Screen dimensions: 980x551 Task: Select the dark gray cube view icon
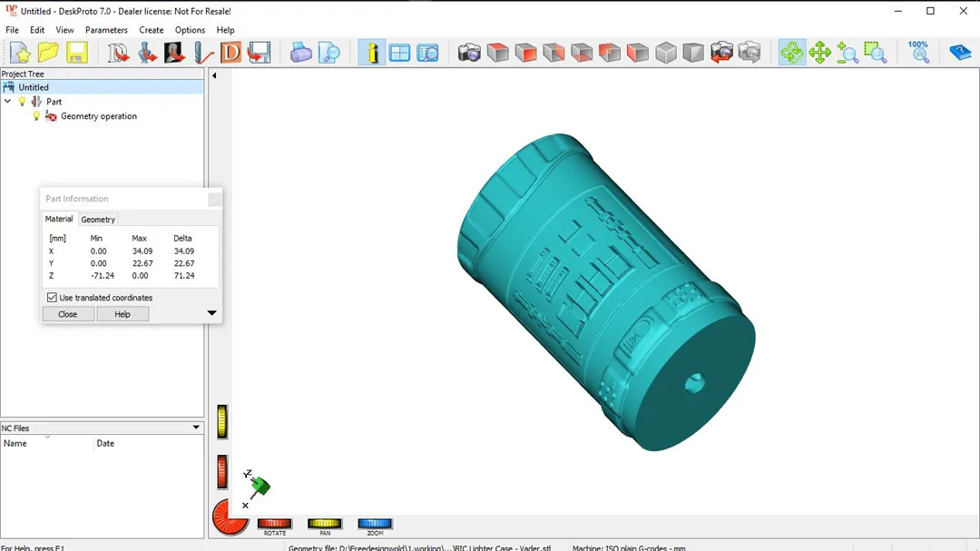(x=693, y=53)
